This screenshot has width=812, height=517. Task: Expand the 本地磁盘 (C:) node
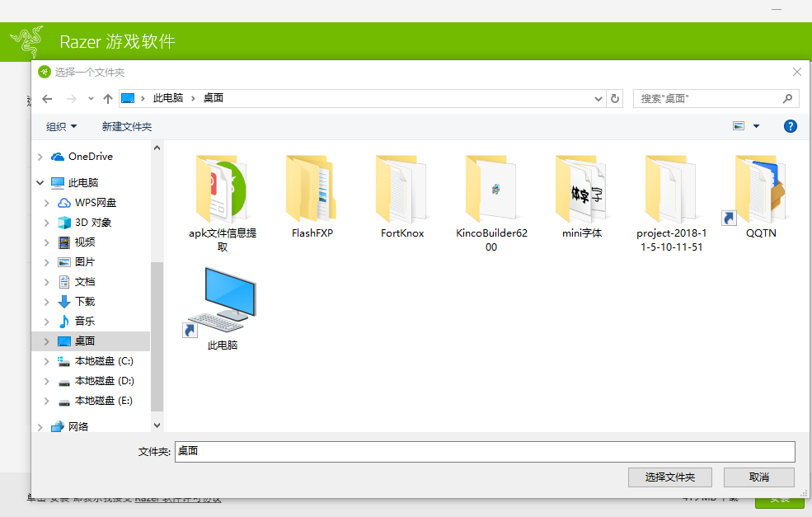click(x=47, y=361)
